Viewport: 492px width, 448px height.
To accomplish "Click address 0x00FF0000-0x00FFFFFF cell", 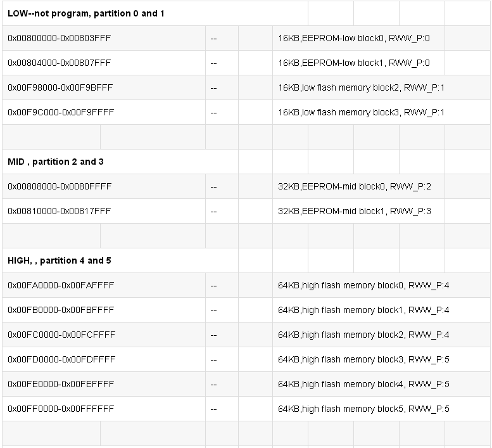I will pyautogui.click(x=61, y=409).
